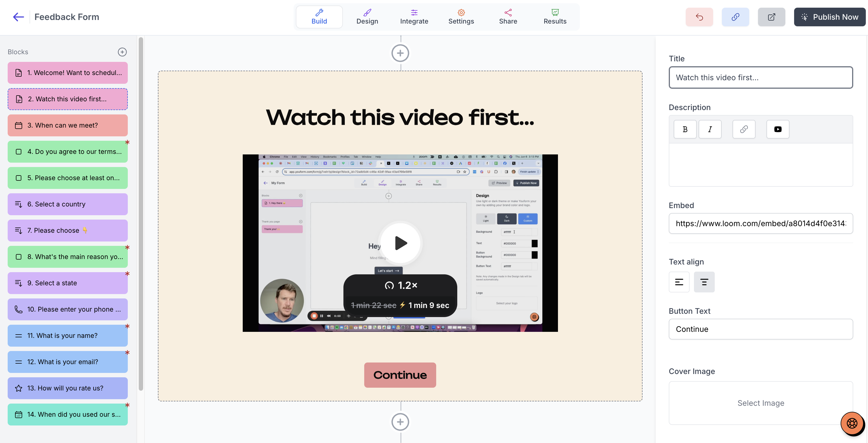Toggle Italic in the description toolbar
Viewport: 868px width, 443px height.
click(710, 129)
